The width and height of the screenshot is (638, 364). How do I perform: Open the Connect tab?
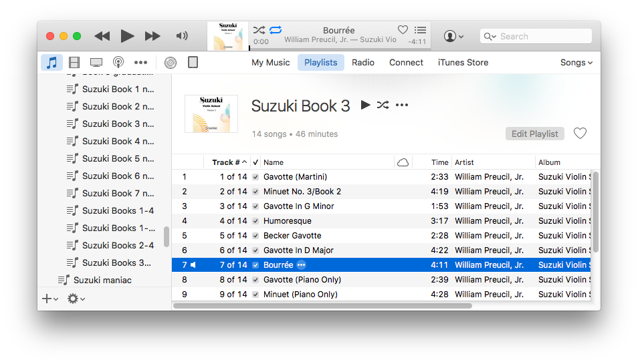(x=406, y=63)
